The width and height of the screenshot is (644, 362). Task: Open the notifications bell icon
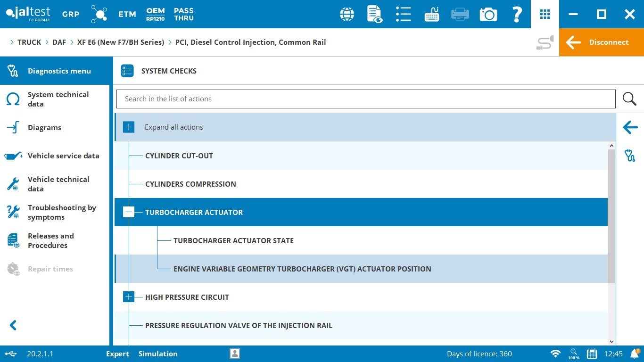tap(634, 354)
